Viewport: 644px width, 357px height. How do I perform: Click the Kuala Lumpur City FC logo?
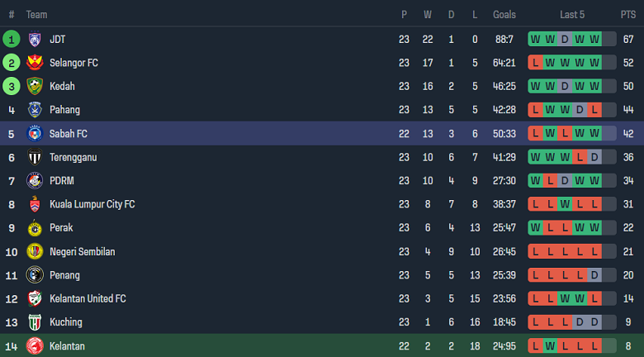35,204
